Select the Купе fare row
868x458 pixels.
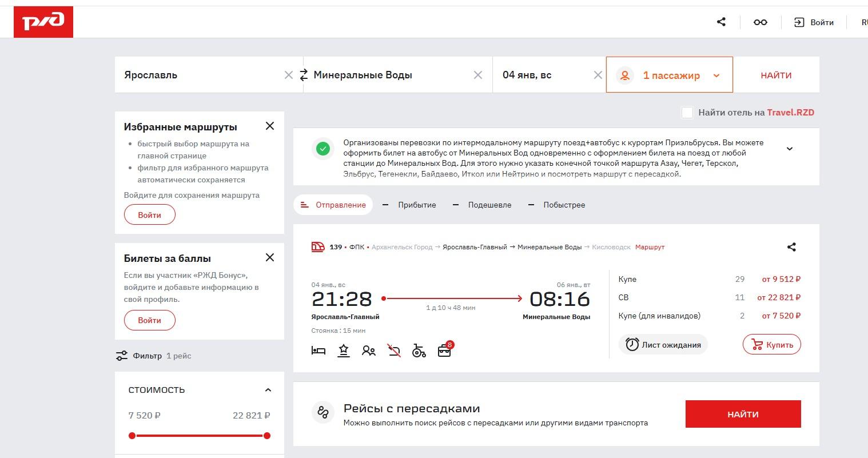(x=710, y=279)
